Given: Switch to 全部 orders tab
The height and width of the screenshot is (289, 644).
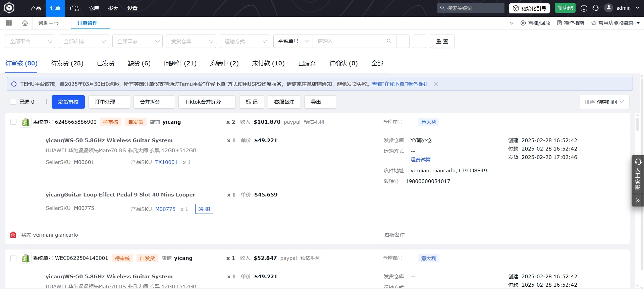Looking at the screenshot, I should coord(377,63).
